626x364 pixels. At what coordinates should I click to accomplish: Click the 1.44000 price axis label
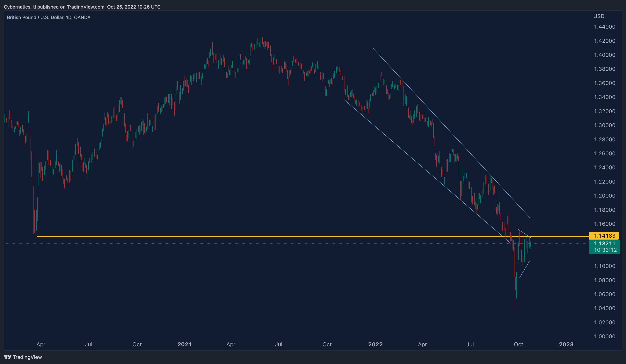click(x=604, y=27)
